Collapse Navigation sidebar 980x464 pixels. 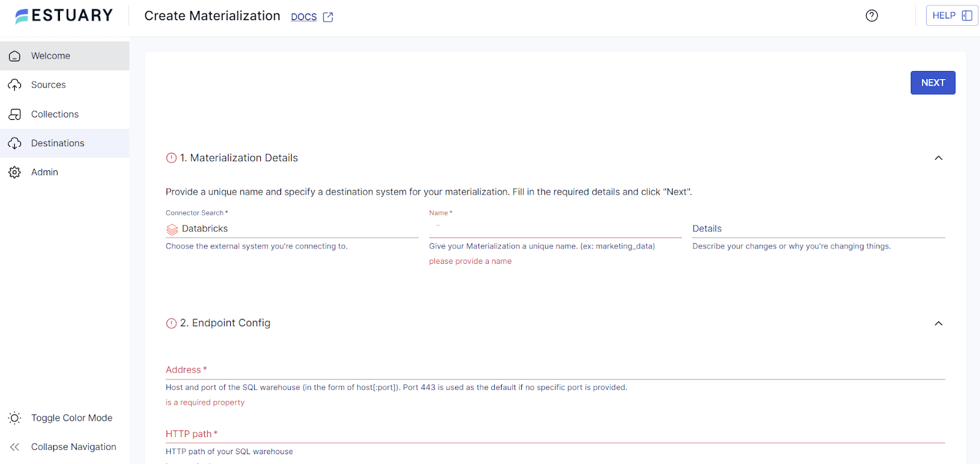pos(65,447)
